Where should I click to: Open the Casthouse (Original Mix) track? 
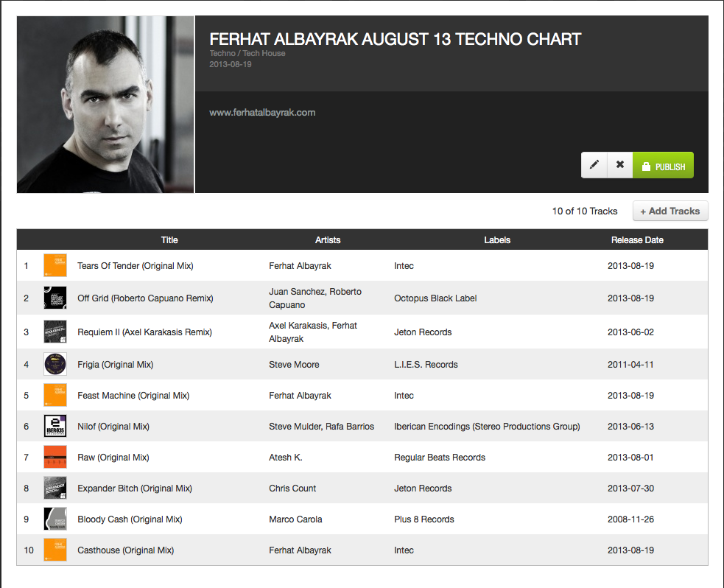point(126,550)
